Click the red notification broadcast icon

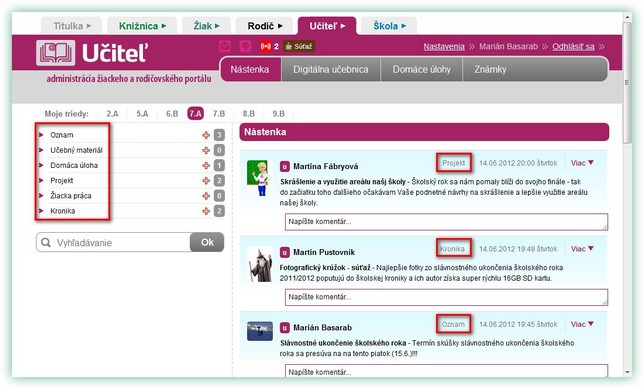click(265, 46)
